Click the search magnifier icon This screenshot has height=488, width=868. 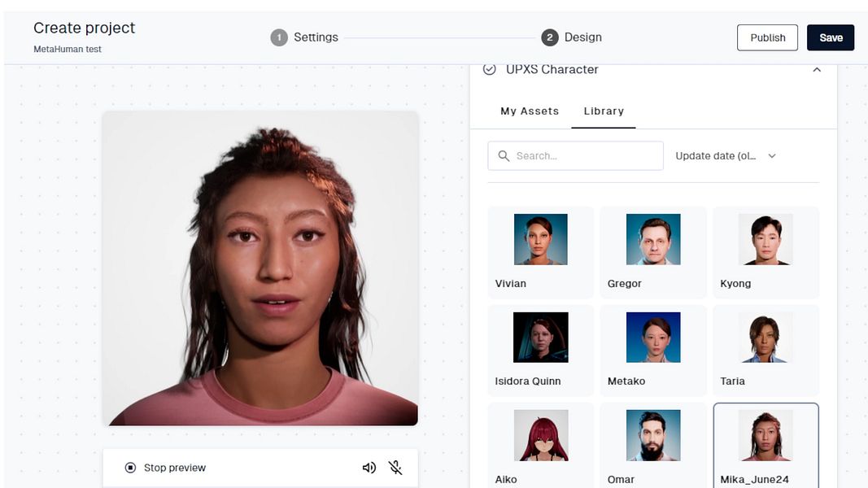click(x=504, y=156)
